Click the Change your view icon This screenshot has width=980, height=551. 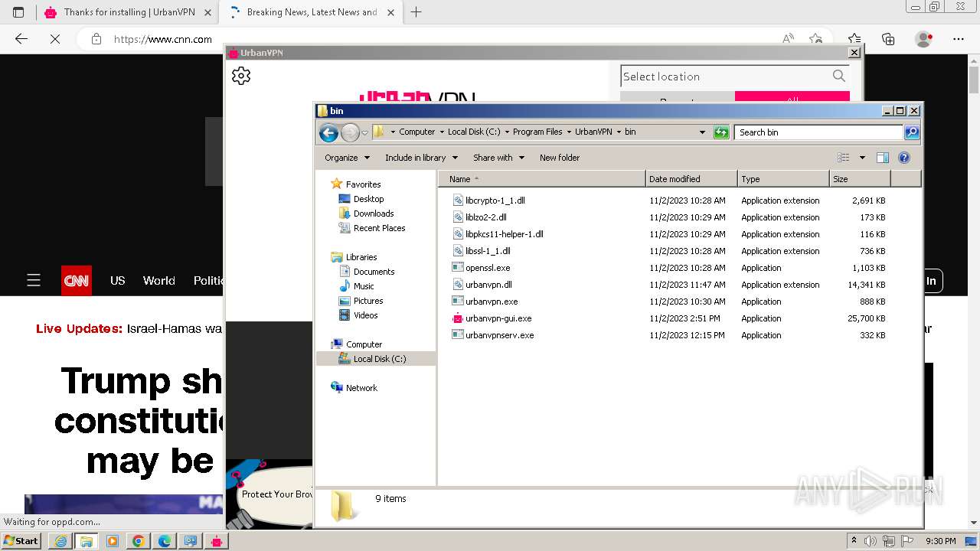[x=844, y=158]
